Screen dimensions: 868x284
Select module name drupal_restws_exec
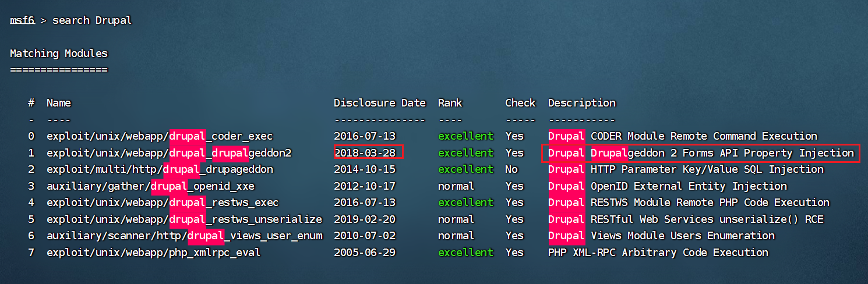coord(163,203)
